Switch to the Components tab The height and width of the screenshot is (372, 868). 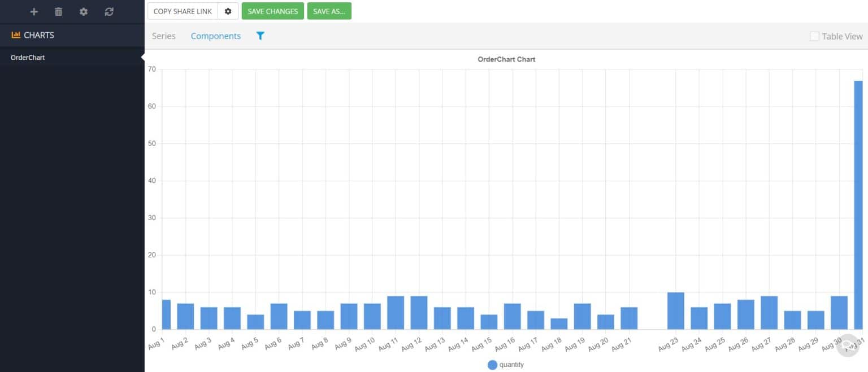[x=215, y=36]
